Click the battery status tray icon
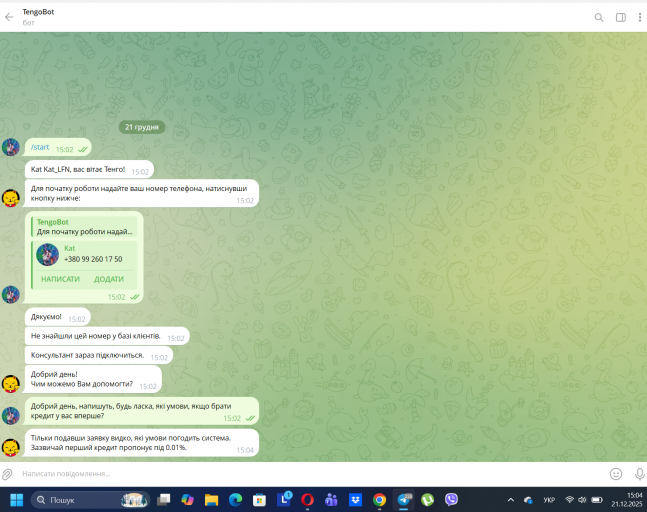647x512 pixels. 597,500
